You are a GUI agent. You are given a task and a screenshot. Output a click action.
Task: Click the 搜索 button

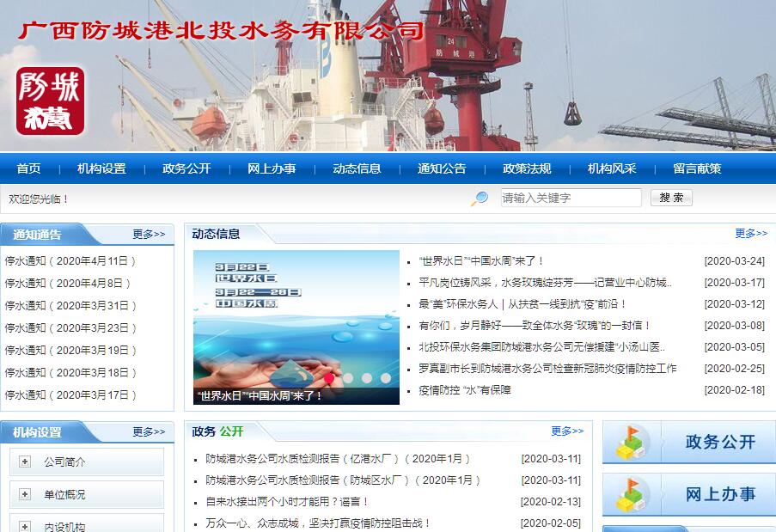coord(671,198)
